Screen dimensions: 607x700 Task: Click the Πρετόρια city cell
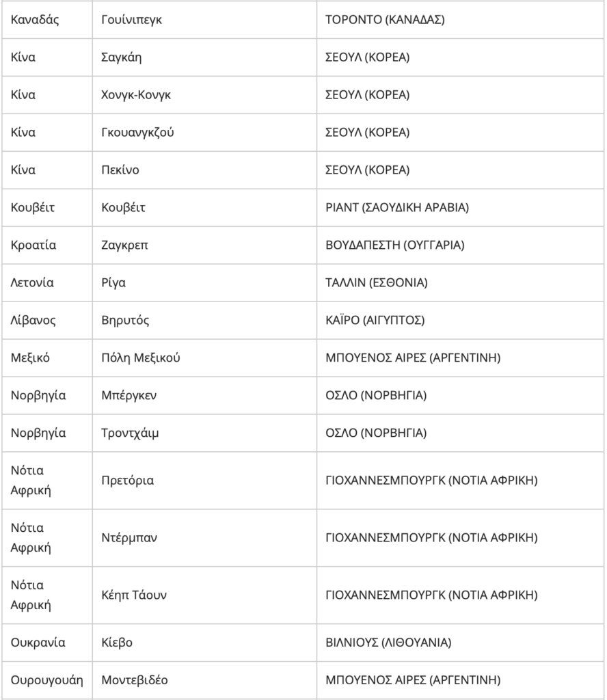(x=204, y=481)
